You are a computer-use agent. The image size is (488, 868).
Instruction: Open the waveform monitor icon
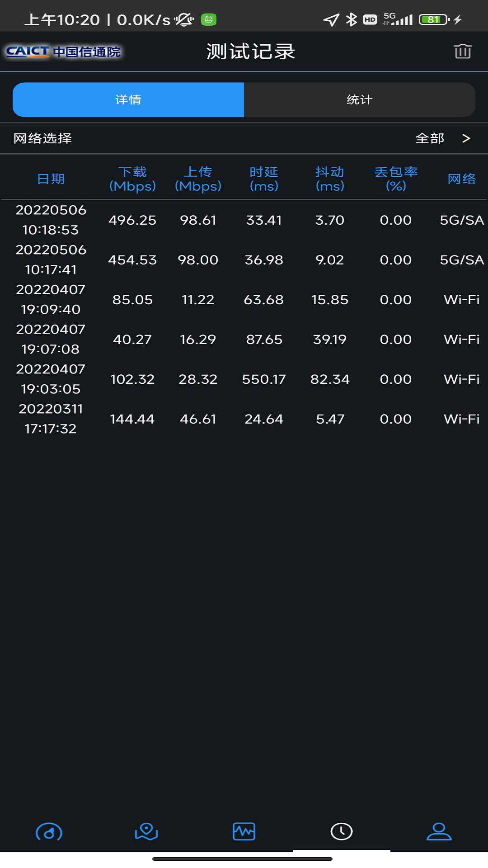click(244, 831)
